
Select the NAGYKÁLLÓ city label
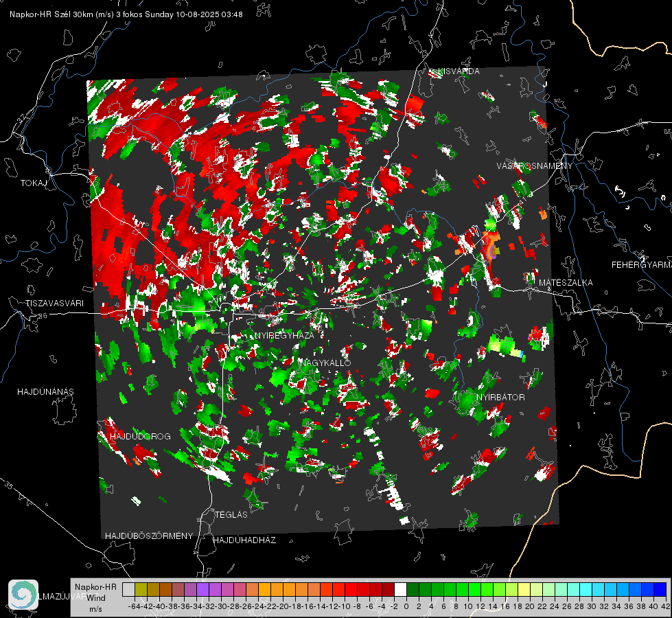point(326,363)
